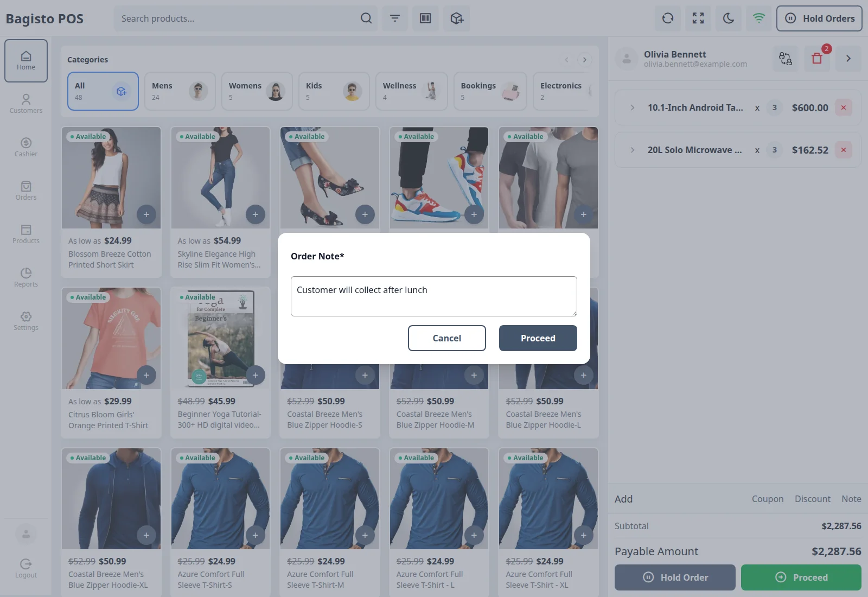Select the Bookings category tab

tap(490, 91)
